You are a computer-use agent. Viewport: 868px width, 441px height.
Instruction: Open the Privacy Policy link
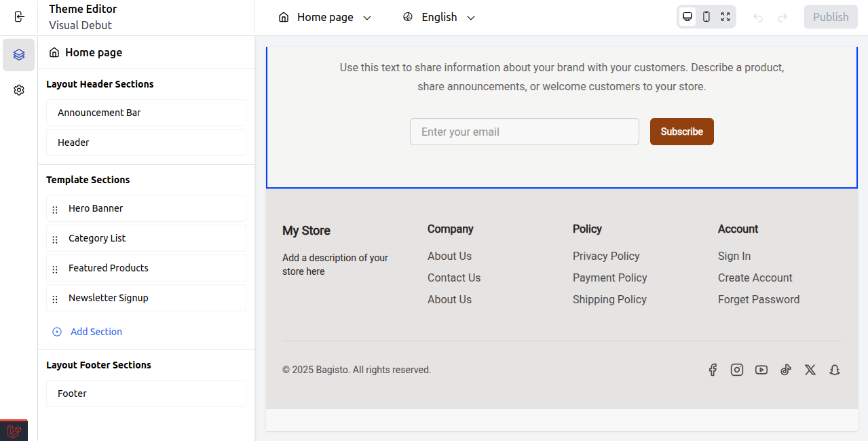606,256
